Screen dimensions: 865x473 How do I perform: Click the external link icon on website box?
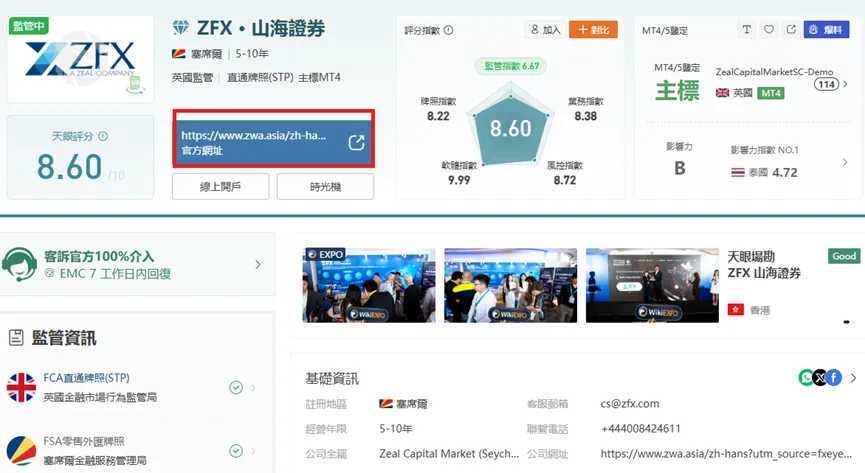[x=356, y=142]
